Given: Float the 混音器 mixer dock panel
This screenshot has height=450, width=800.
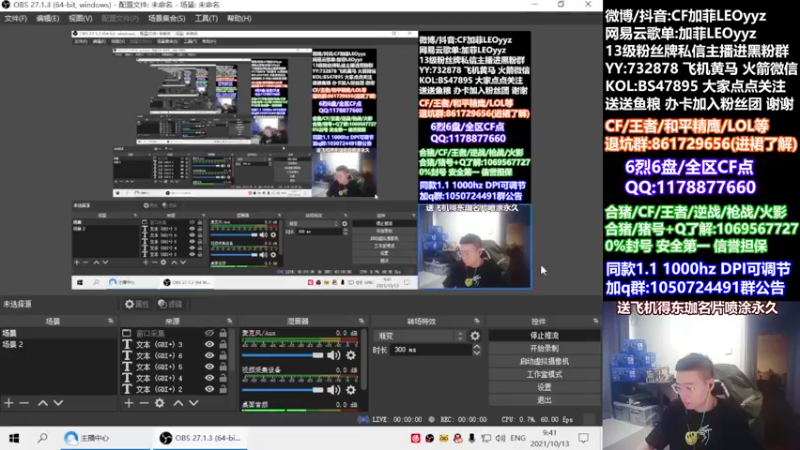Looking at the screenshot, I should point(361,321).
